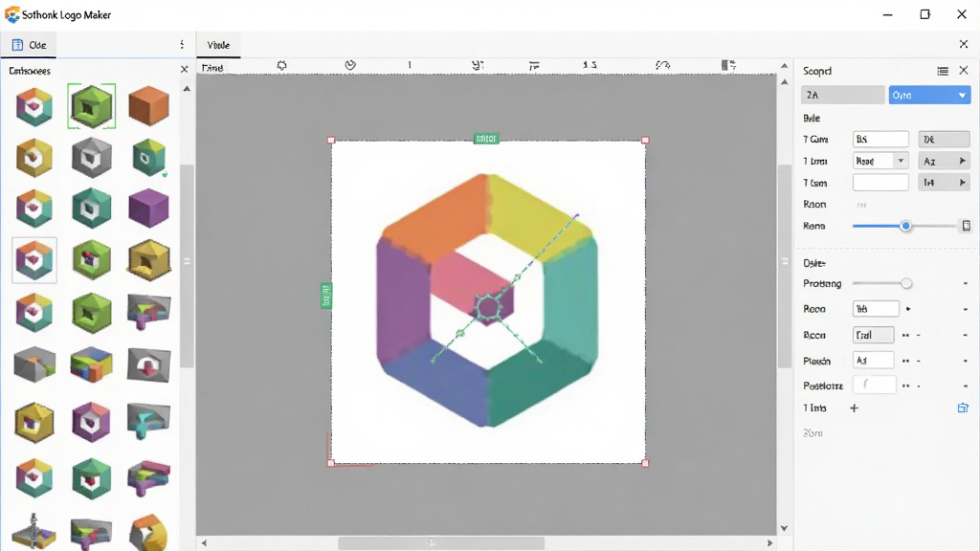Close the document tab with the X below the window controls
The width and height of the screenshot is (980, 551).
[x=963, y=44]
